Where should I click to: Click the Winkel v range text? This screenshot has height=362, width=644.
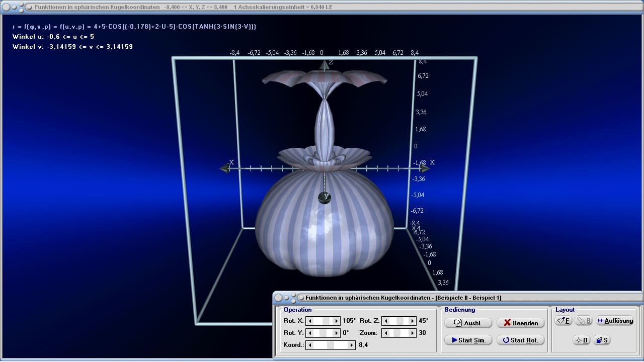click(x=72, y=46)
